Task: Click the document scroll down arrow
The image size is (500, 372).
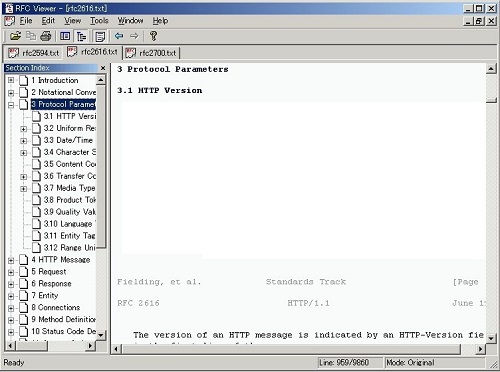Action: pyautogui.click(x=491, y=339)
